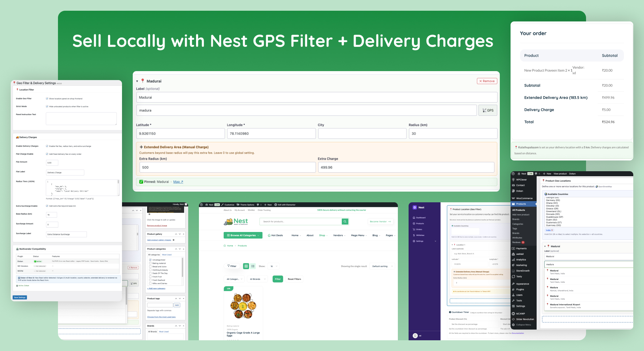The height and width of the screenshot is (351, 644).
Task: Select All Products in WordPress Products submenu
Action: point(518,210)
